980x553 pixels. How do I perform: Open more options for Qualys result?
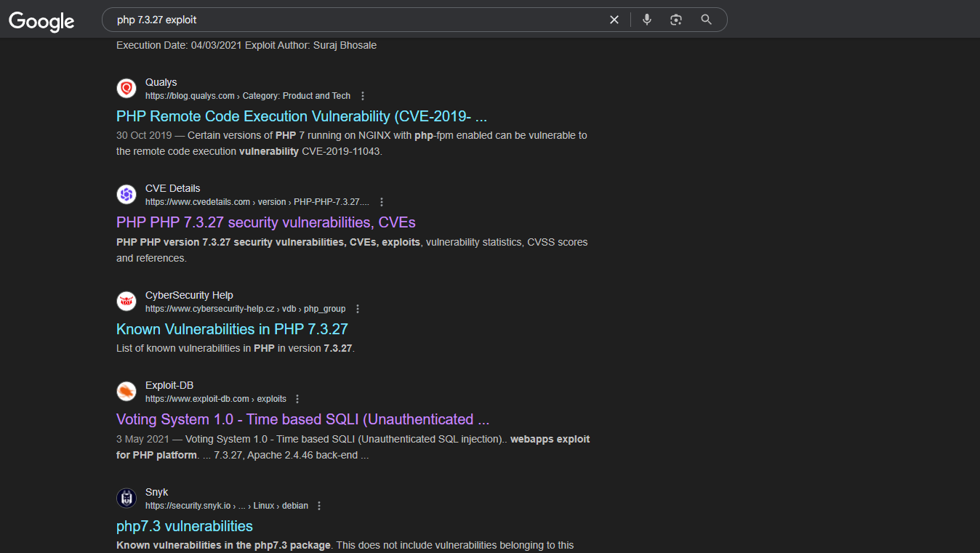coord(363,96)
